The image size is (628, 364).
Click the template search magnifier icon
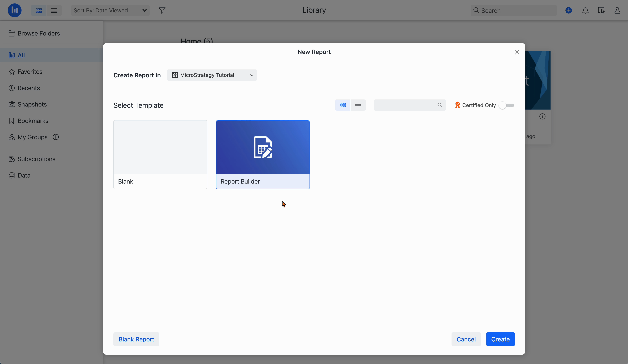pos(440,105)
